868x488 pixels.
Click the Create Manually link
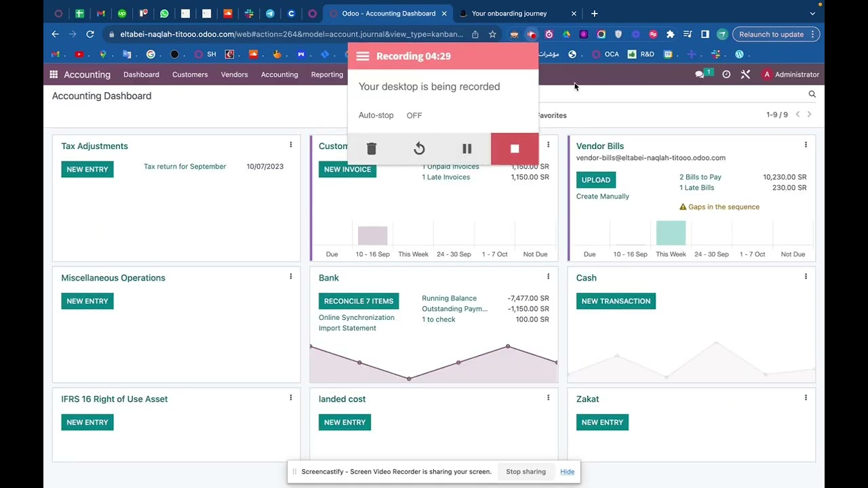coord(603,197)
